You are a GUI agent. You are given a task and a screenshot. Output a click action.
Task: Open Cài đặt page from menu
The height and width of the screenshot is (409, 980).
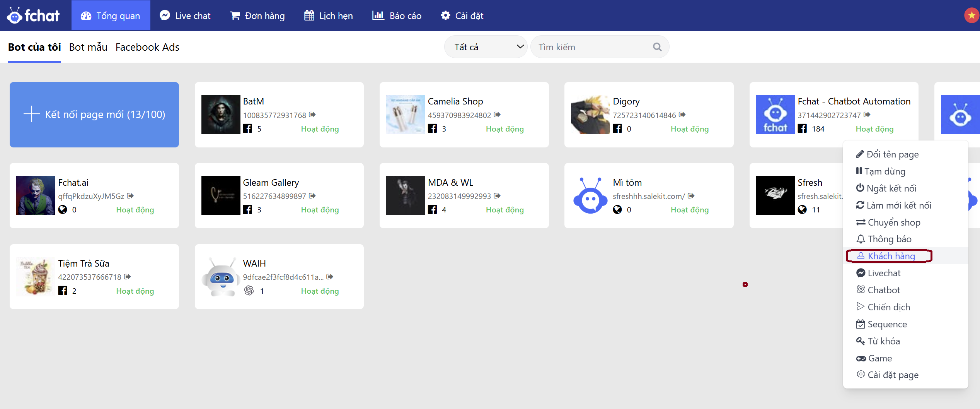pos(892,375)
